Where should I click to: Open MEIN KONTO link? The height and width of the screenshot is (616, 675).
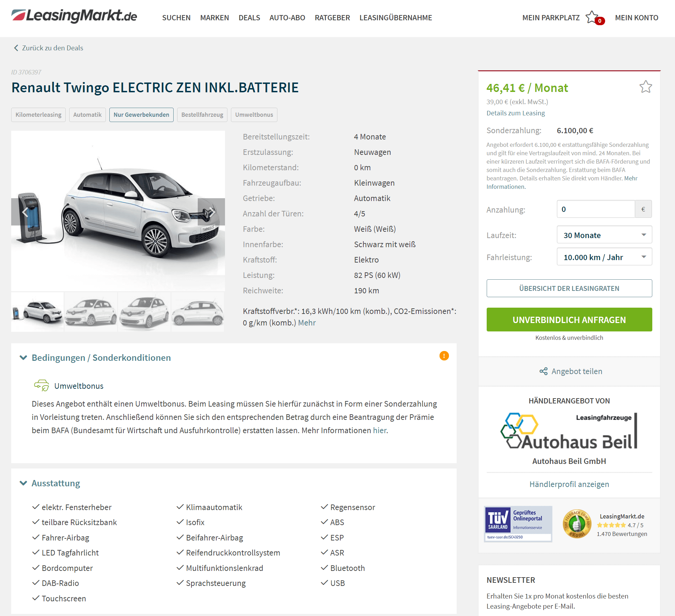(x=637, y=17)
